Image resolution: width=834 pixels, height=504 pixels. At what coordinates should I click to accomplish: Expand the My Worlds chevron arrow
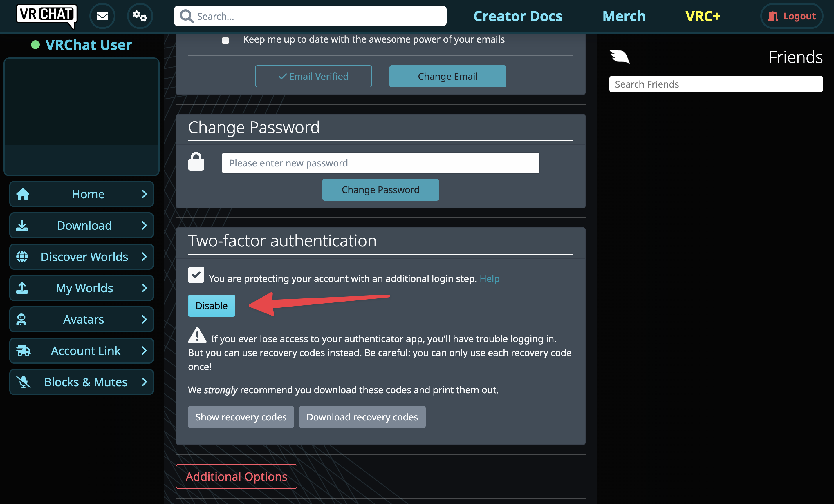(144, 288)
